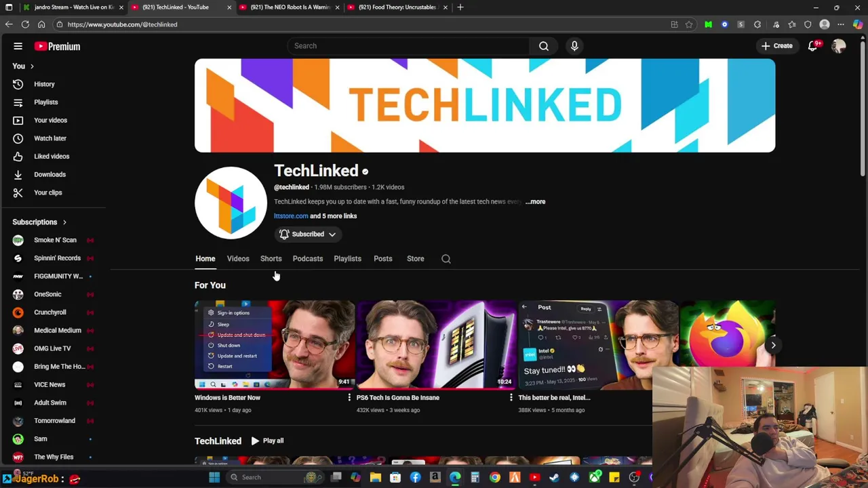868x488 pixels.
Task: Click the magnifier search button beside the search box
Action: point(544,46)
